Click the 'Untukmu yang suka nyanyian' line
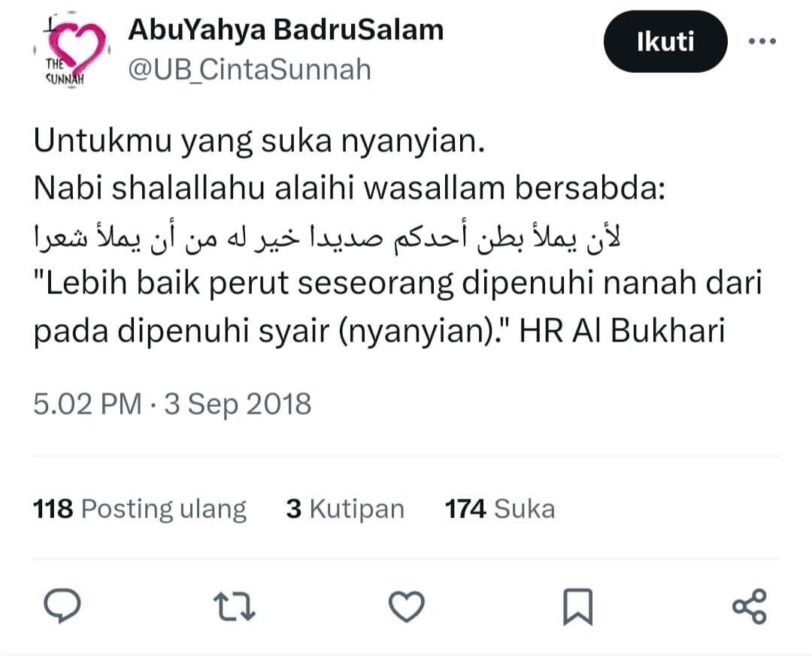 [x=259, y=141]
